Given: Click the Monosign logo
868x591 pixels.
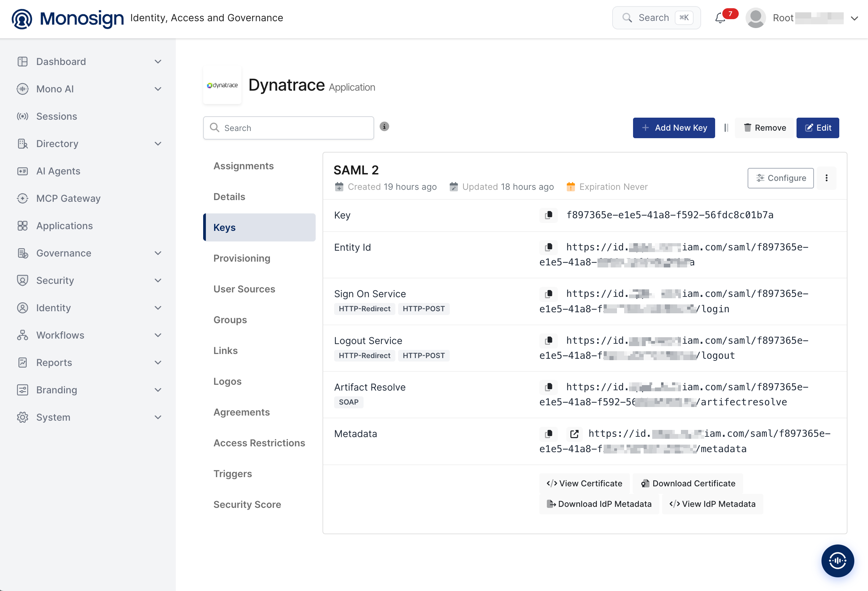Looking at the screenshot, I should click(x=68, y=18).
